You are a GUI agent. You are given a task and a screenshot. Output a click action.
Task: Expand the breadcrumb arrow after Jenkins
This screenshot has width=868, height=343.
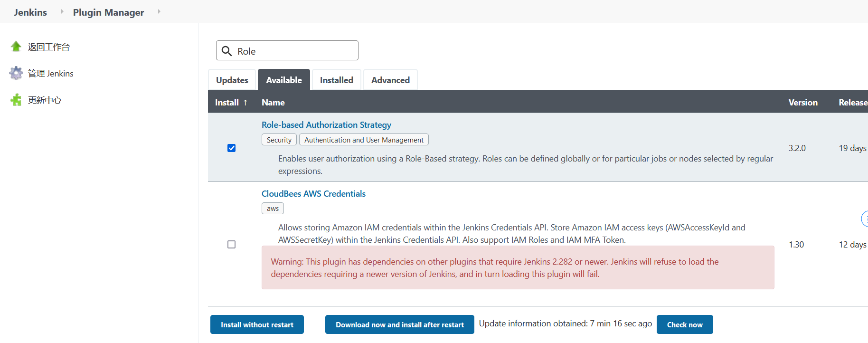pyautogui.click(x=62, y=11)
